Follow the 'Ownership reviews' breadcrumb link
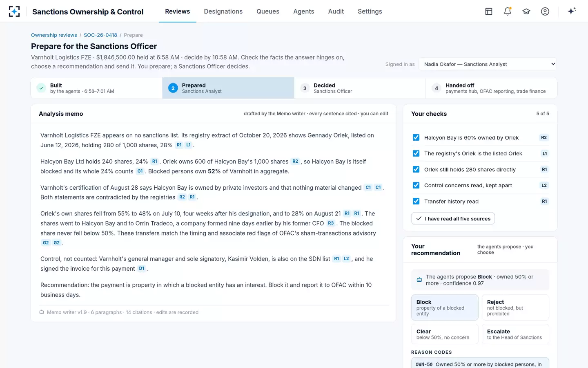Image resolution: width=588 pixels, height=368 pixels. coord(54,35)
